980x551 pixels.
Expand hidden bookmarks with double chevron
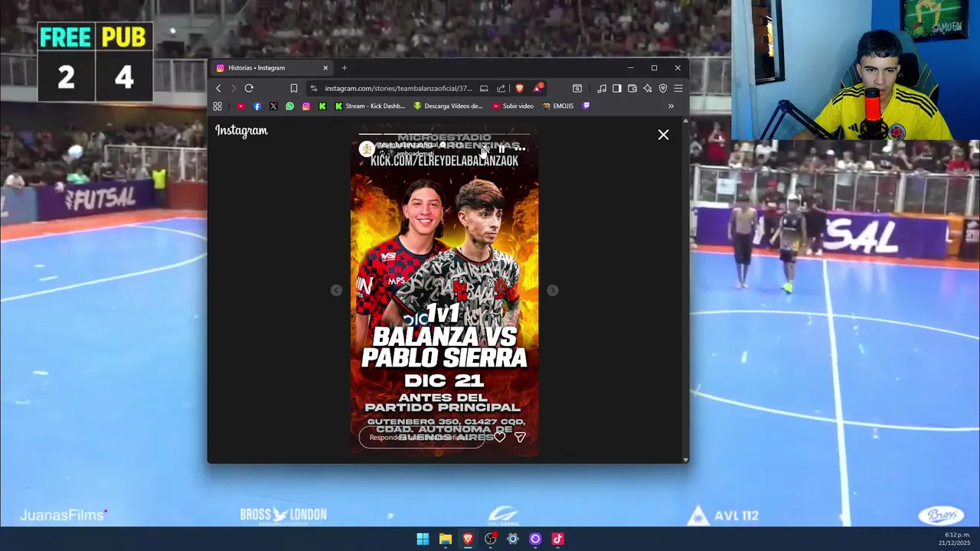pos(671,106)
